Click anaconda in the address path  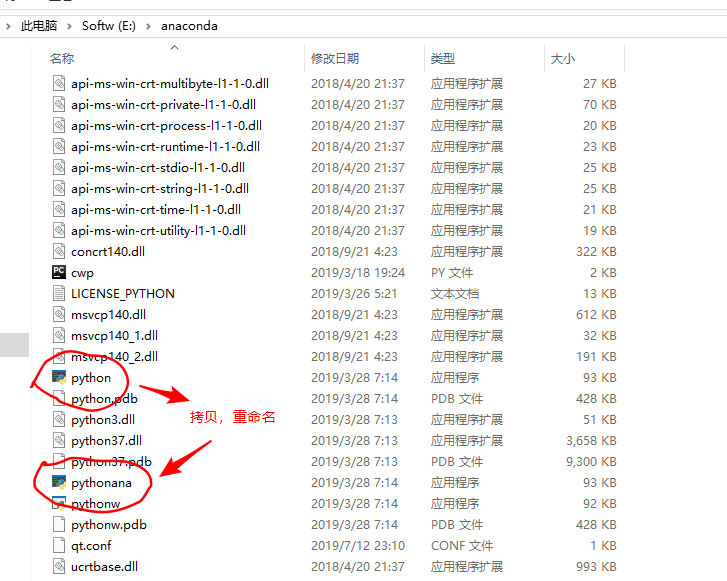189,26
